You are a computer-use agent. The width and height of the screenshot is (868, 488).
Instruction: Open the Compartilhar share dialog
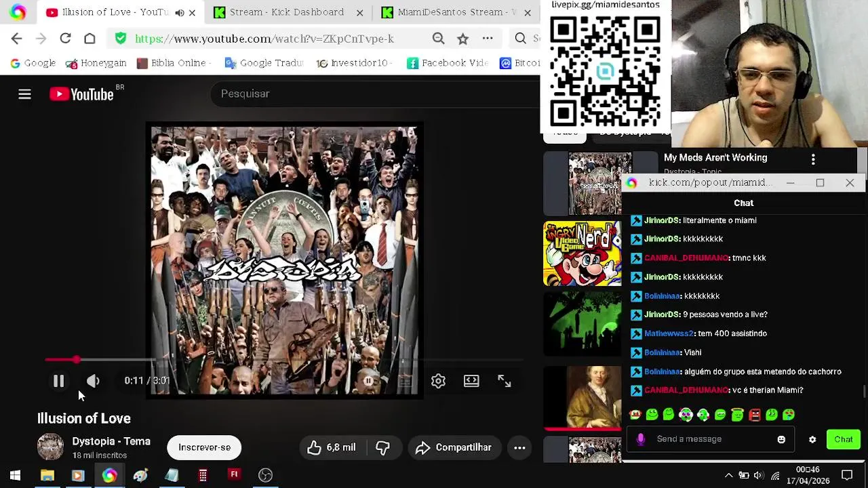(454, 447)
